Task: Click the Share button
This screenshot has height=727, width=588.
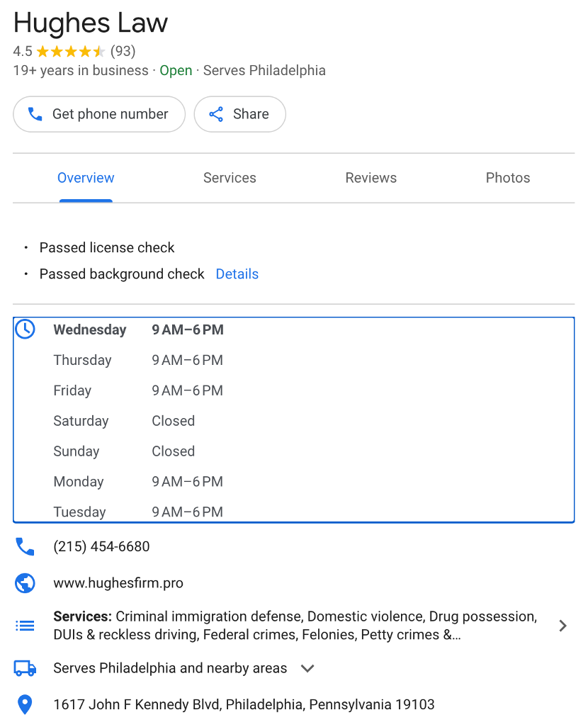Action: click(239, 114)
